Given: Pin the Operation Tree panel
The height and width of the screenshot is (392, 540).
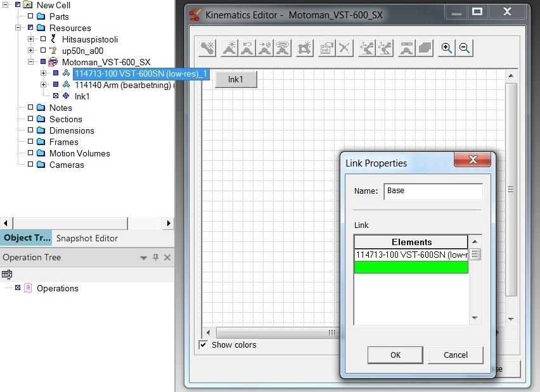Looking at the screenshot, I should click(x=156, y=258).
